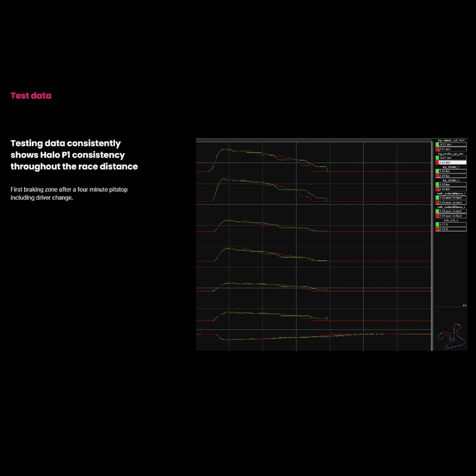Click green user defined value under math_pedalstiffness_r
The width and height of the screenshot is (476, 476).
click(453, 212)
